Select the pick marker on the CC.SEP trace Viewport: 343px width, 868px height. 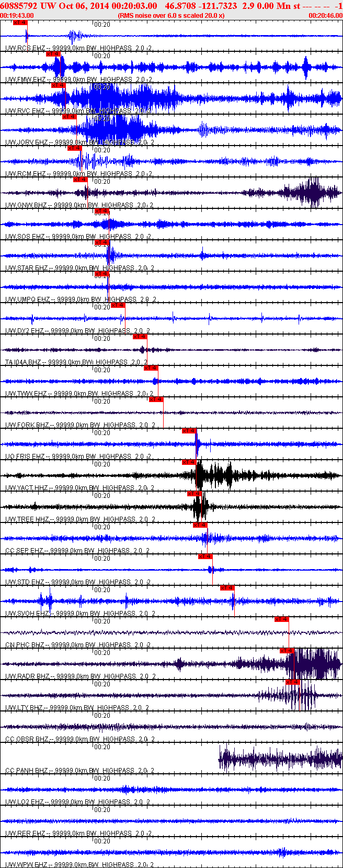(x=200, y=525)
